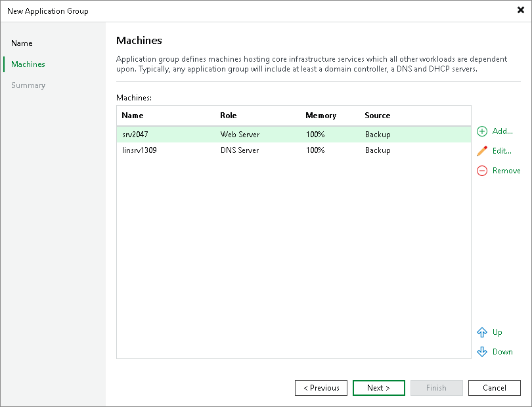Open the Add... machine link

pyautogui.click(x=502, y=131)
